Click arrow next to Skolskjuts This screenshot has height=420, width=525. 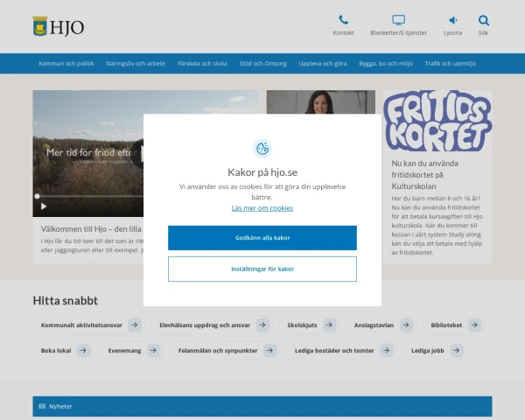(330, 325)
